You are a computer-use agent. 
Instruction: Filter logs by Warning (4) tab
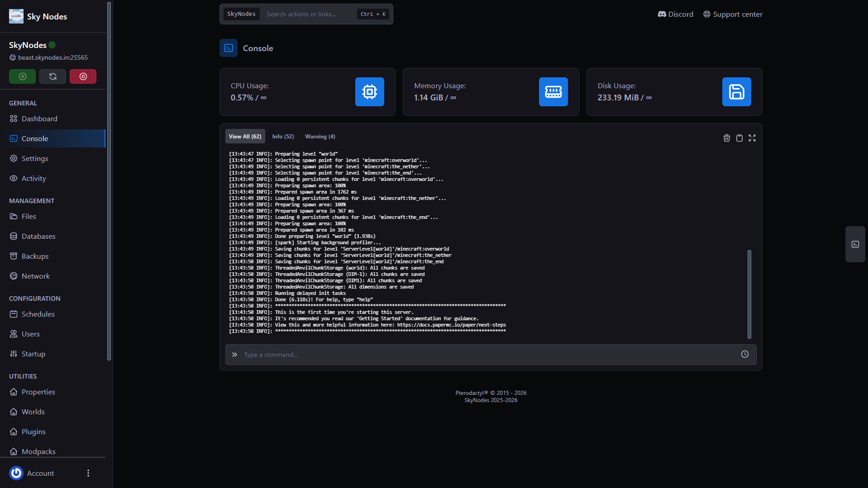(x=320, y=136)
